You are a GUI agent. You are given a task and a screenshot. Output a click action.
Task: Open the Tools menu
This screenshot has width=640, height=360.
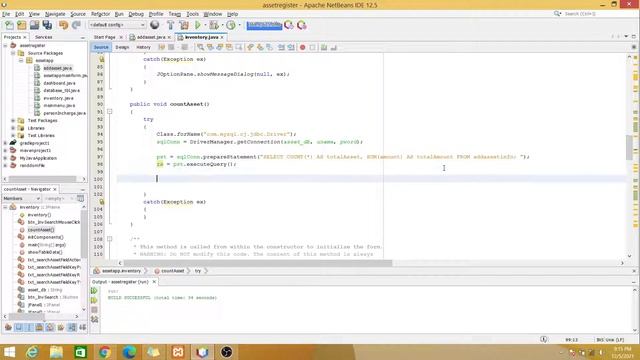[192, 14]
